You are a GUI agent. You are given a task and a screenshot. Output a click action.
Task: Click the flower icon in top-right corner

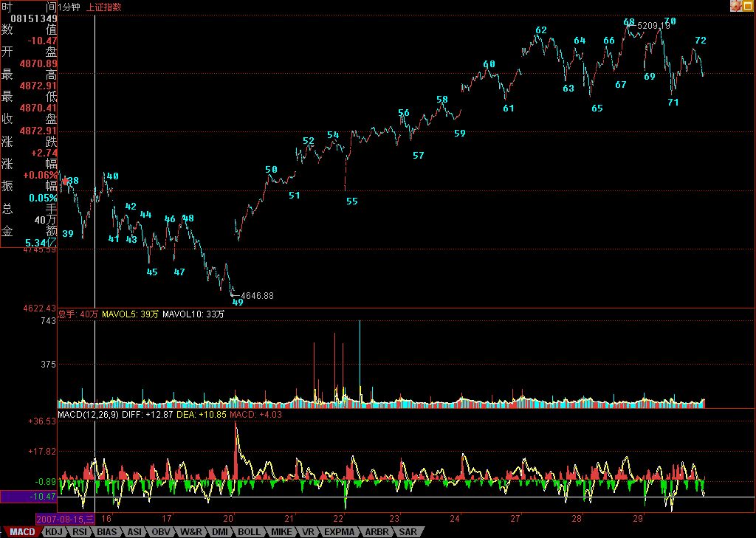[x=735, y=6]
